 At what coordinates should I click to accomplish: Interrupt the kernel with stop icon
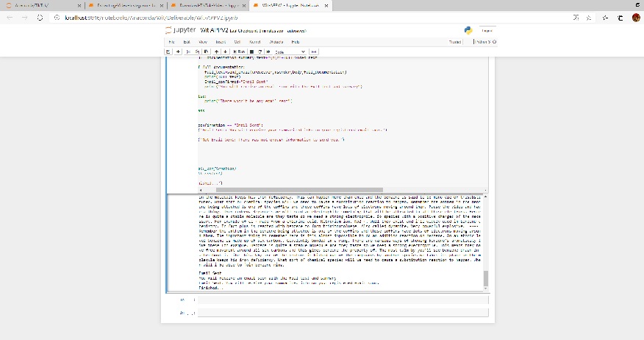251,52
